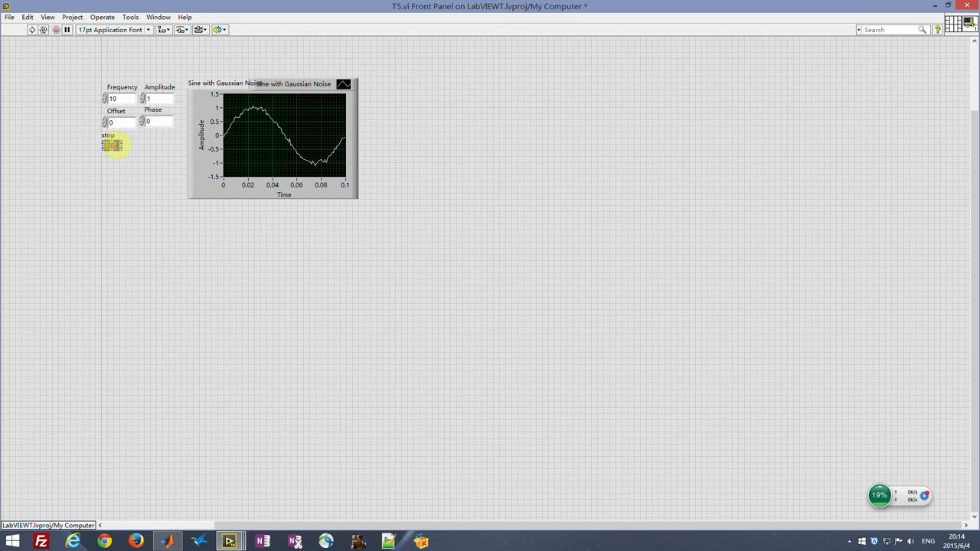Click the plot legend icon on the graph
980x551 pixels.
pos(342,84)
